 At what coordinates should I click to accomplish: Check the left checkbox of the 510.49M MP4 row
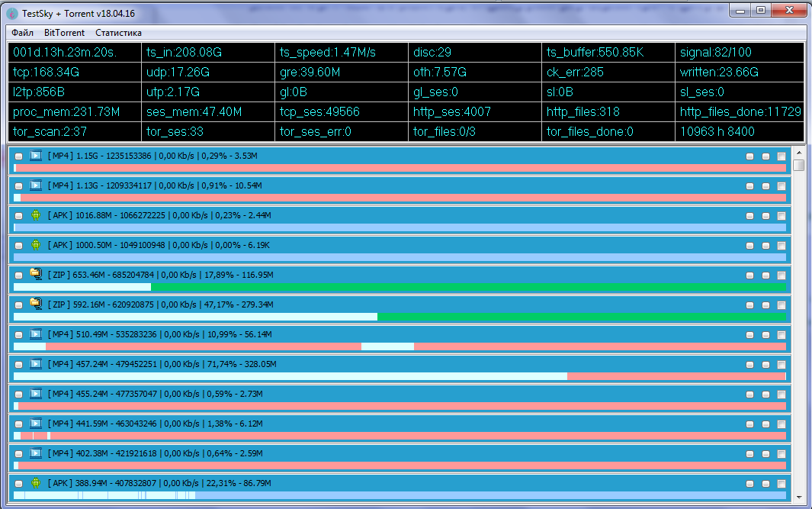click(18, 335)
